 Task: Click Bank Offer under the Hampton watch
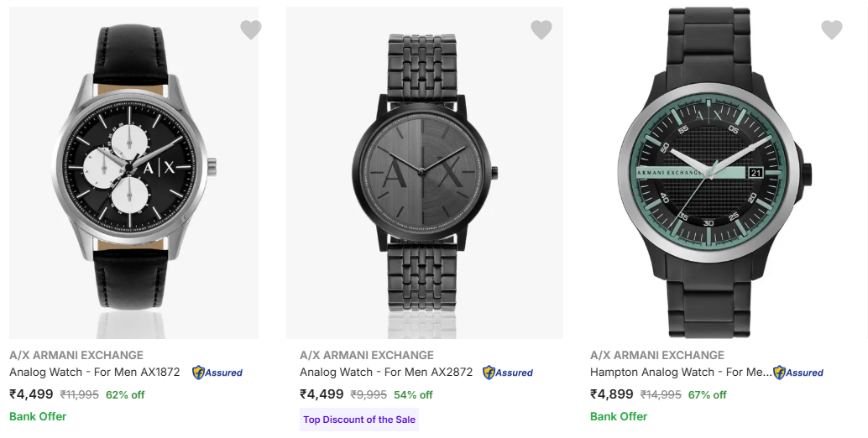(619, 416)
